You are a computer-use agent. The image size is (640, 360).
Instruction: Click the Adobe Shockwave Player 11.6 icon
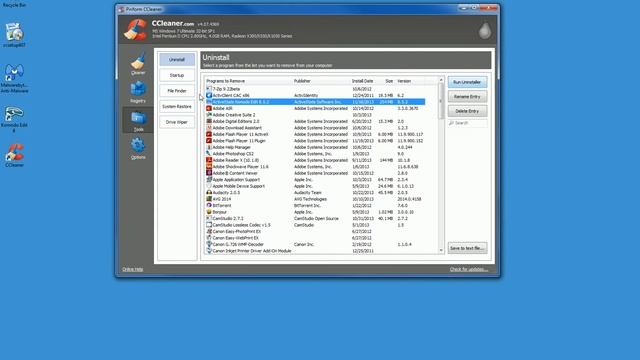point(209,167)
